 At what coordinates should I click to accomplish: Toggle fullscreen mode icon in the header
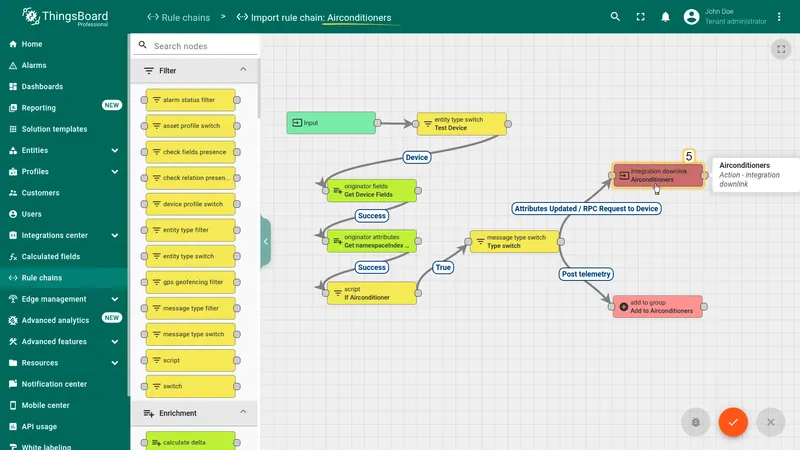(x=640, y=17)
